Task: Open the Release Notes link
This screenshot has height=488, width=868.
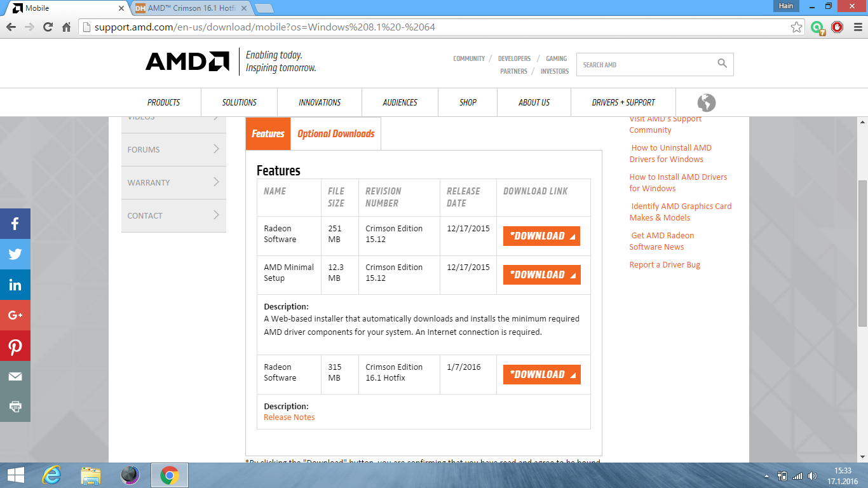Action: [289, 417]
